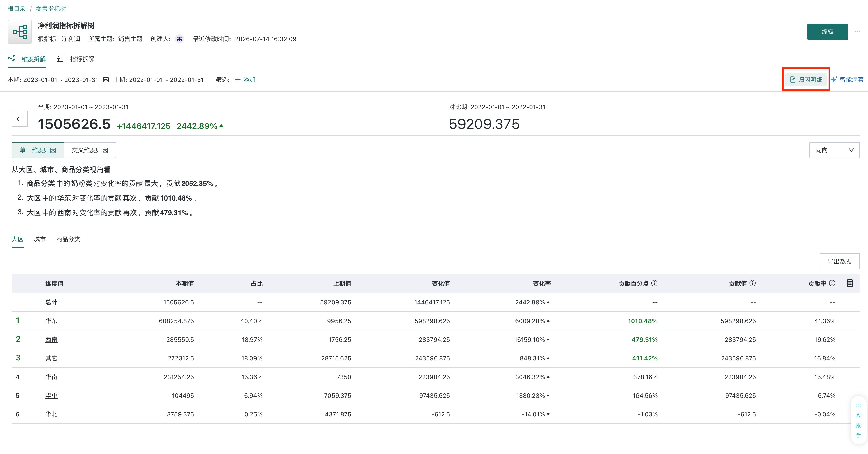Click the 上期 date range 2022-01-01 ~ 2022-01-31
The width and height of the screenshot is (868, 454).
166,80
